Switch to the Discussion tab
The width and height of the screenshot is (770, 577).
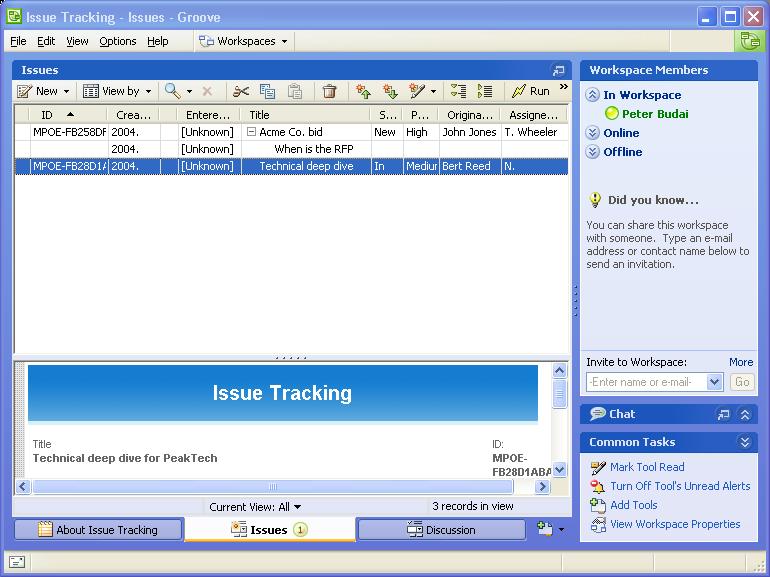pyautogui.click(x=441, y=530)
